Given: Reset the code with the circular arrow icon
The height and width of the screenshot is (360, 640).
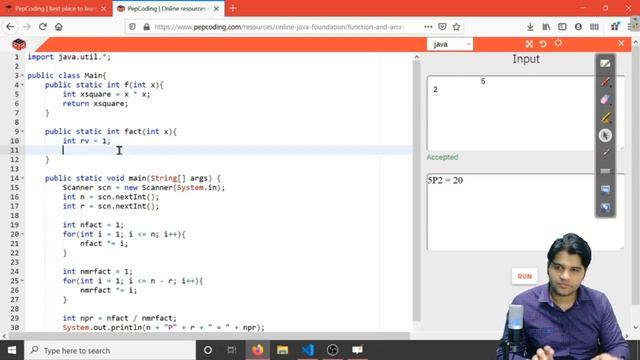Looking at the screenshot, I should click(543, 44).
